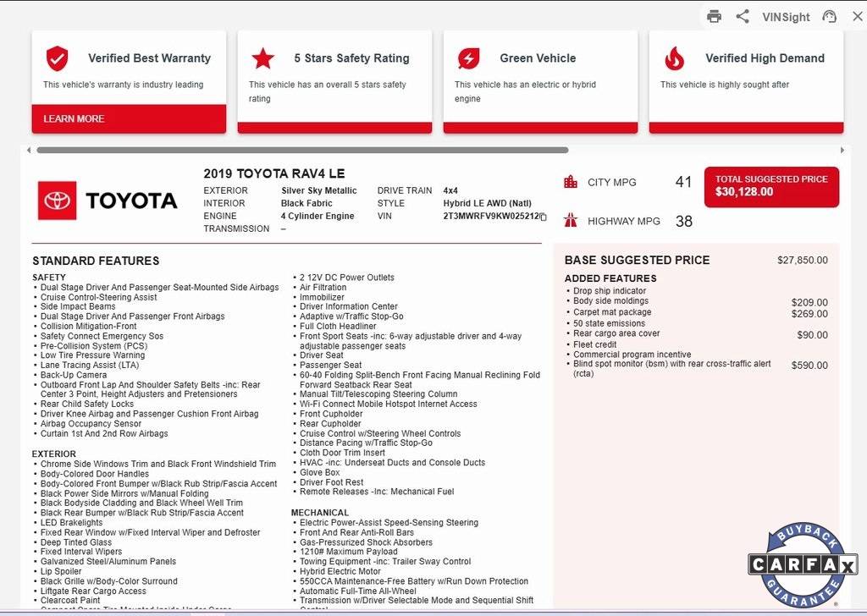Click 'Silver Sky Metallic' exterior value
The image size is (867, 616).
click(319, 190)
